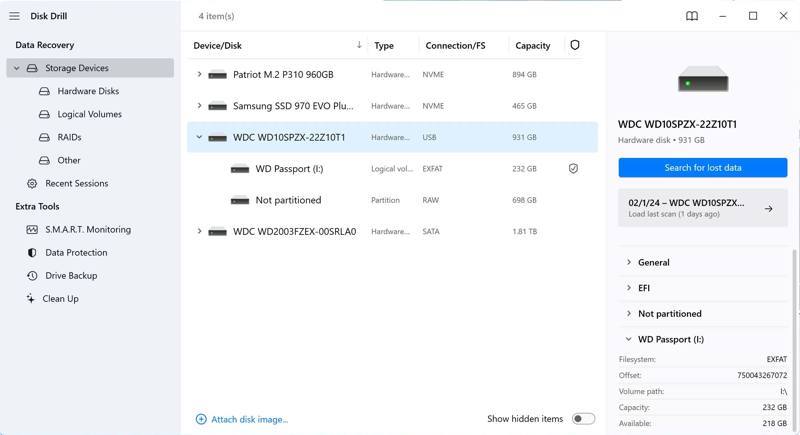The width and height of the screenshot is (800, 435).
Task: Select Hardware Disks in the sidebar
Action: 88,91
